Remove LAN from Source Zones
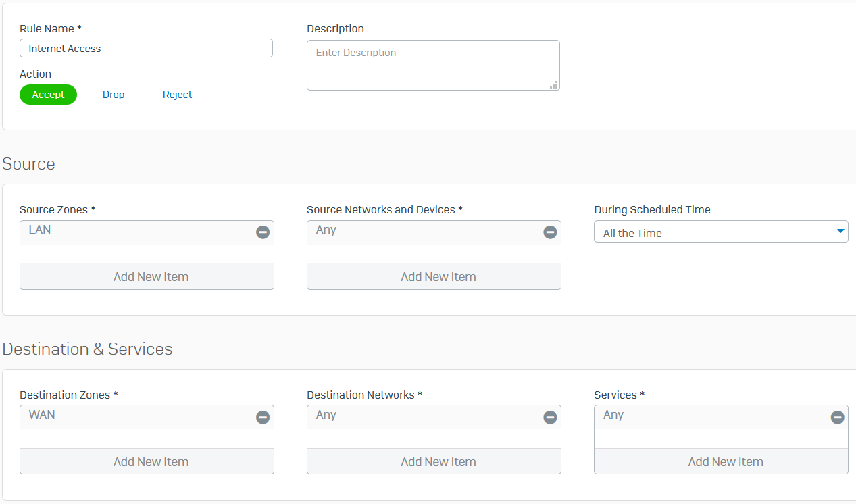This screenshot has height=504, width=856. [262, 232]
